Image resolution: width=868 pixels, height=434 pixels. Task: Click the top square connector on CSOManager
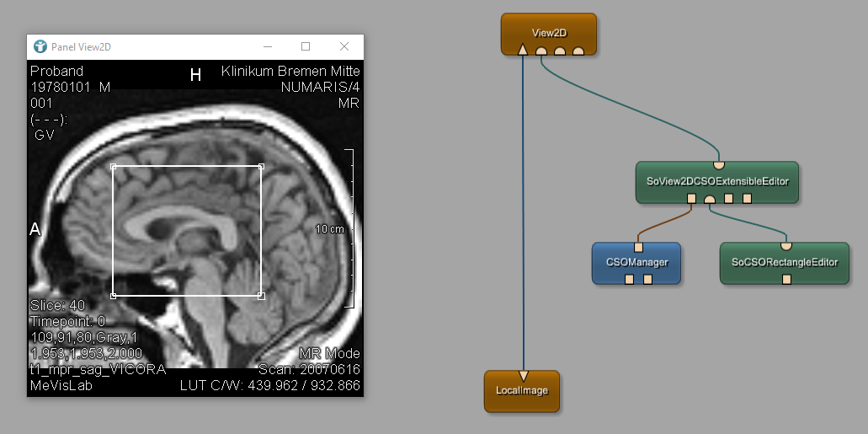point(638,247)
